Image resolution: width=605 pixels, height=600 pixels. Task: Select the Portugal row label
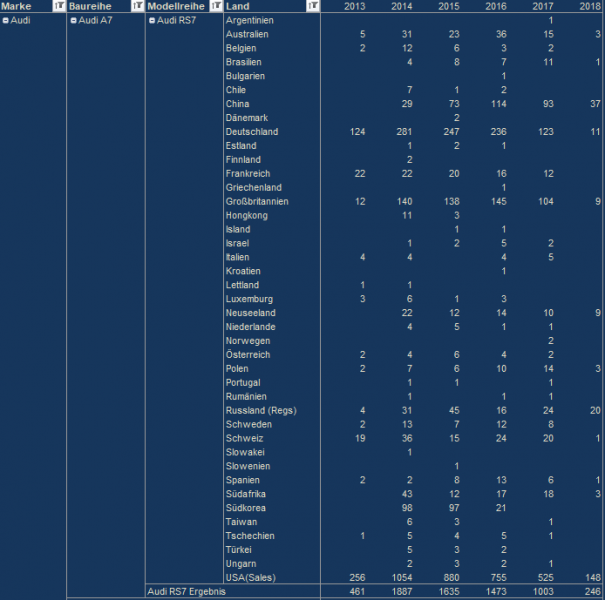(243, 382)
